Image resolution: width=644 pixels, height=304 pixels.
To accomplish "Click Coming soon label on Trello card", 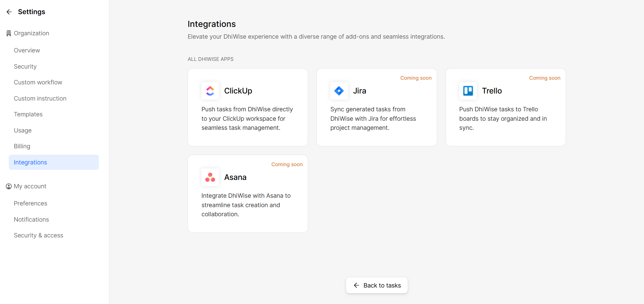I will click(545, 78).
